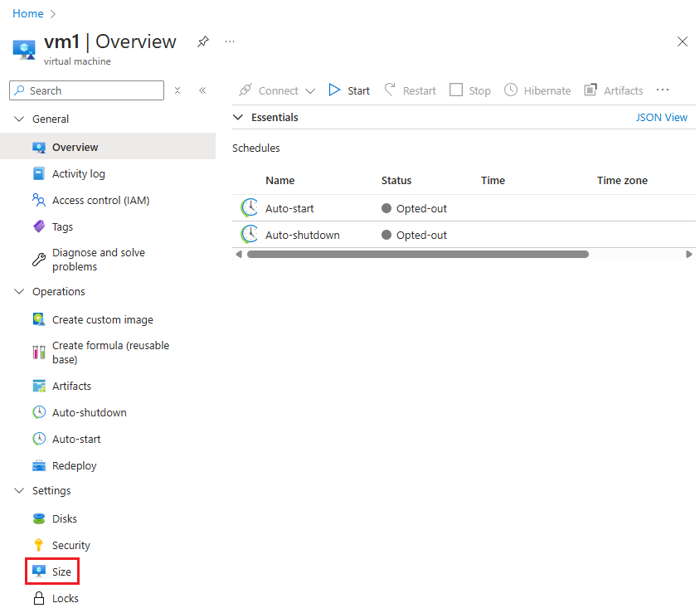
Task: Select the Redeploy icon under Operations
Action: pos(38,465)
